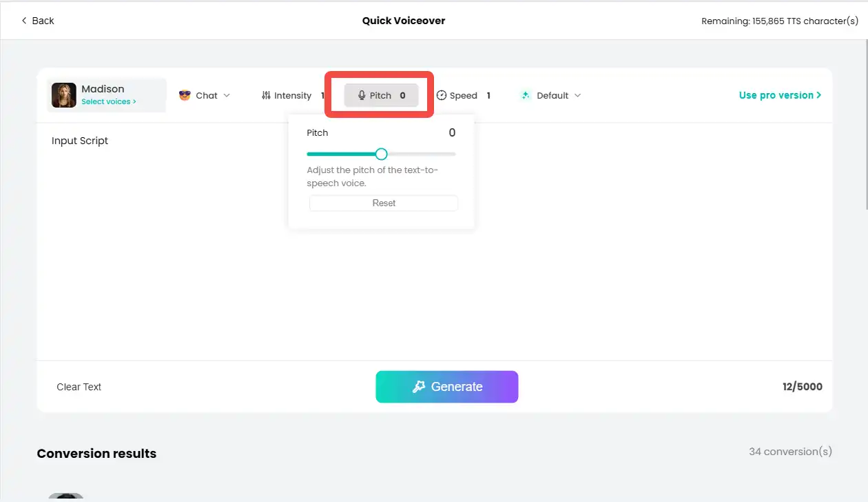Open the Speed setting value
The image size is (868, 502).
[488, 96]
